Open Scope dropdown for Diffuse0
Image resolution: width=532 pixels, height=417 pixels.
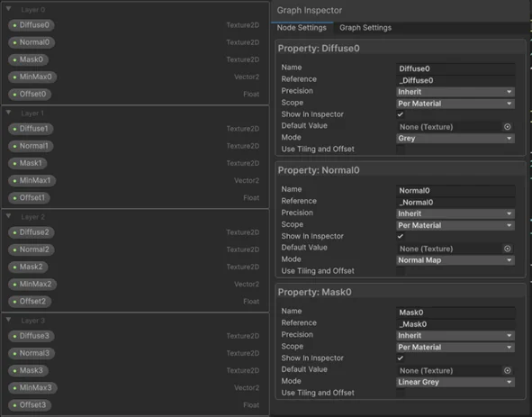click(455, 104)
